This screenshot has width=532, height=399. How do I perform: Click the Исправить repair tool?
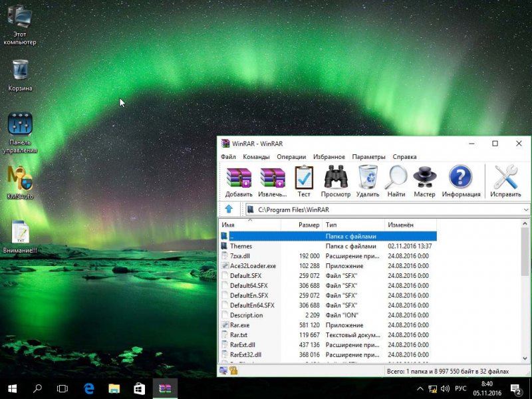pos(505,181)
